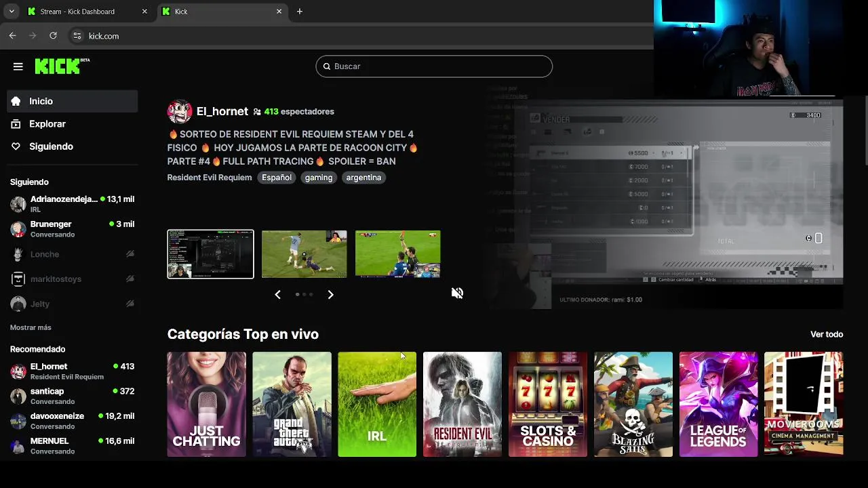Open Slots & Casino category card
The height and width of the screenshot is (488, 868).
[x=548, y=404]
